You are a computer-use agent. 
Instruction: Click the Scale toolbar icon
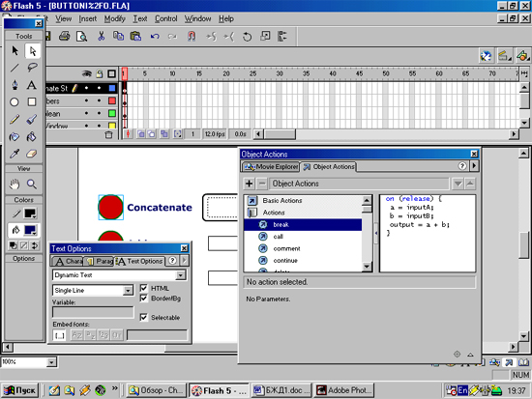265,36
